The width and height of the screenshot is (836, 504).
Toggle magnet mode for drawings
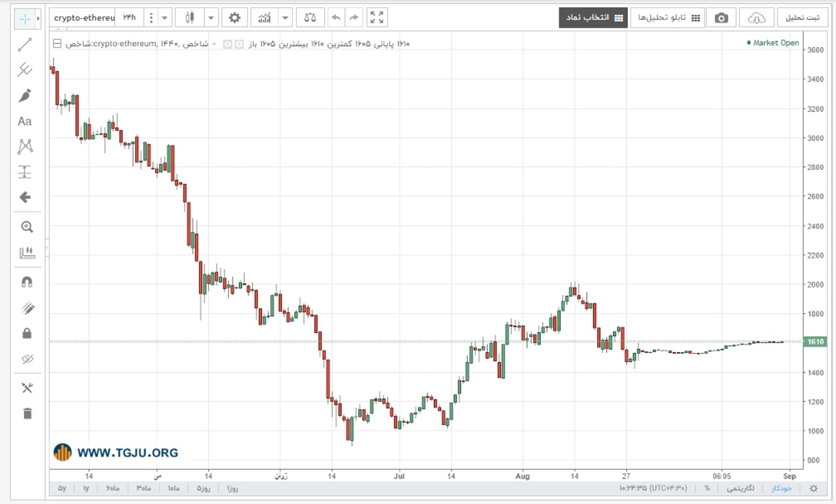click(x=26, y=282)
